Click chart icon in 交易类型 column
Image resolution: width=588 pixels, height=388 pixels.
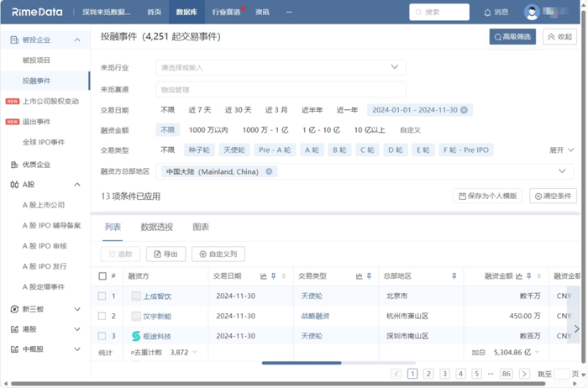359,276
